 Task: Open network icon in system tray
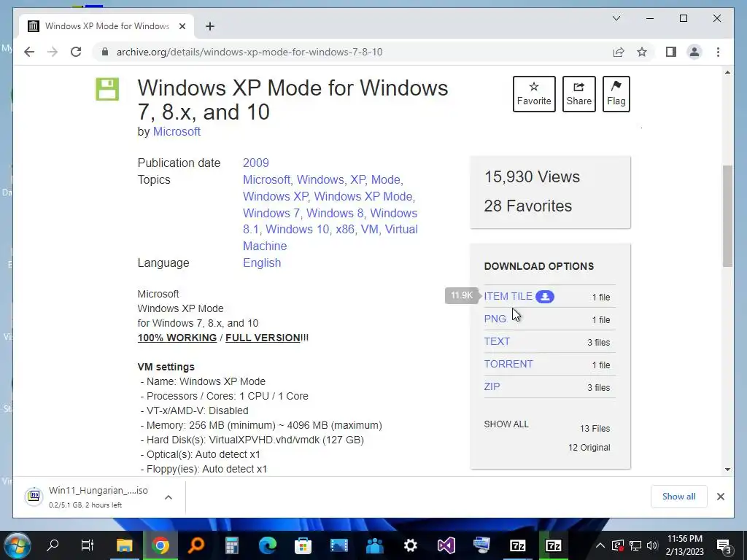click(635, 545)
